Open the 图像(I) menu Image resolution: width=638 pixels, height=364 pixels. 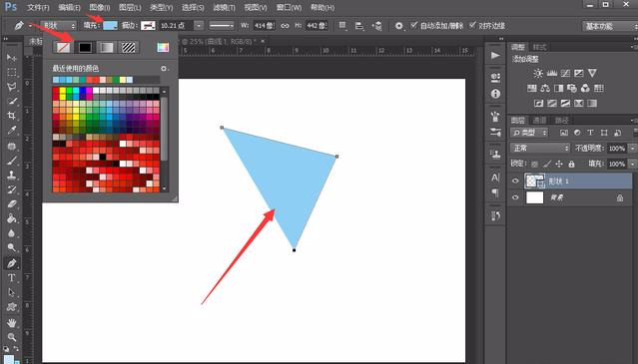click(100, 7)
